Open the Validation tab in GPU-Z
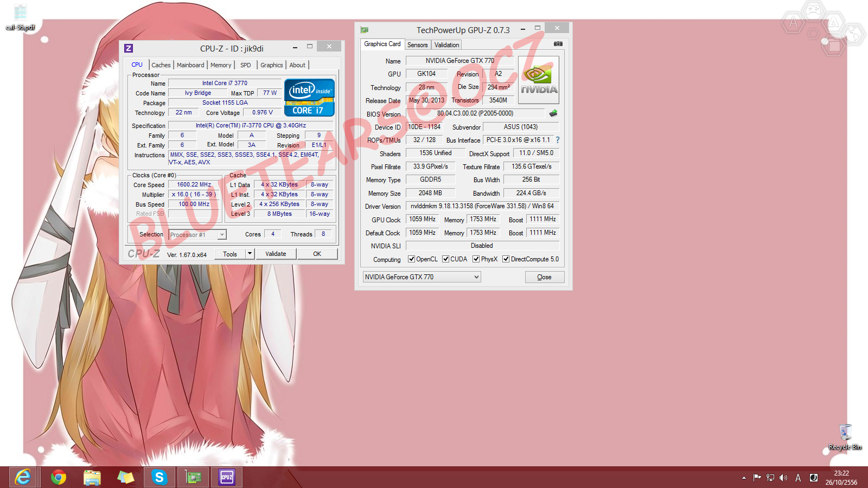Viewport: 868px width, 488px height. 446,45
